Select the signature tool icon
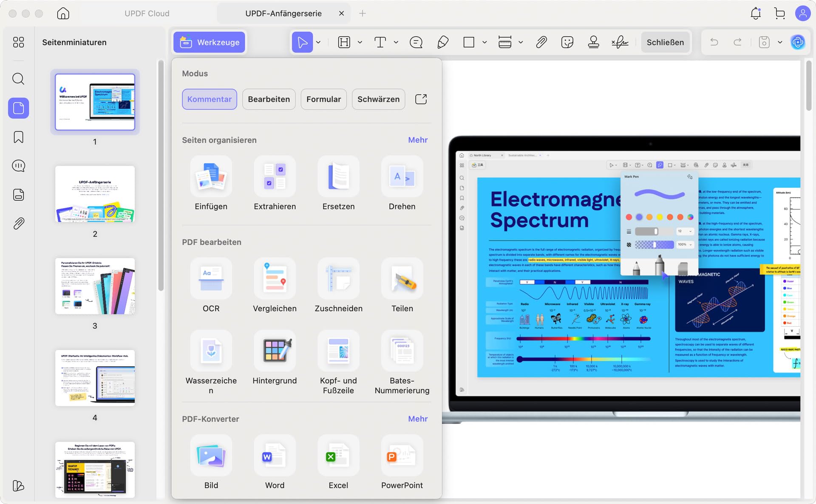Screen dimensions: 816x504 point(620,42)
